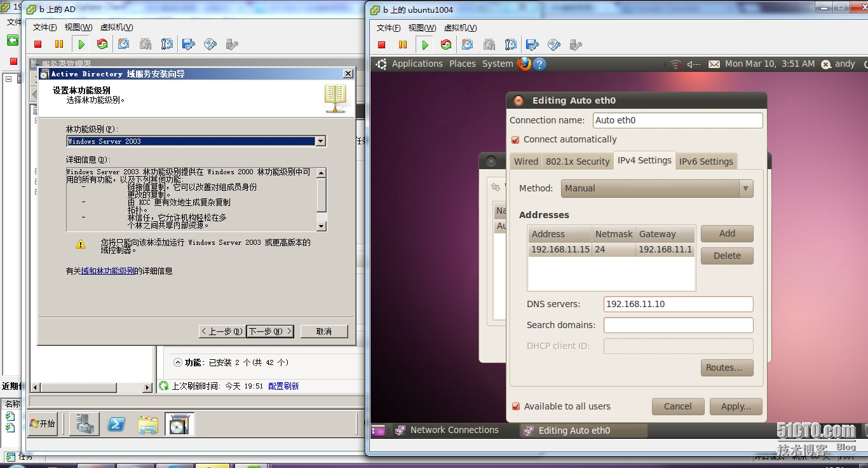This screenshot has width=868, height=468.
Task: Click CD/DVD icon in ubuntu1004 toolbar
Action: 554,45
